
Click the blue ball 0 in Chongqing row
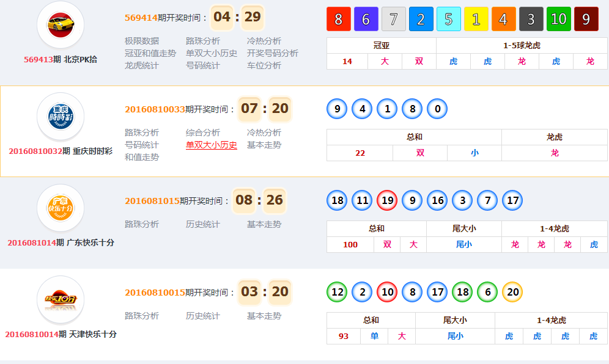pyautogui.click(x=437, y=109)
